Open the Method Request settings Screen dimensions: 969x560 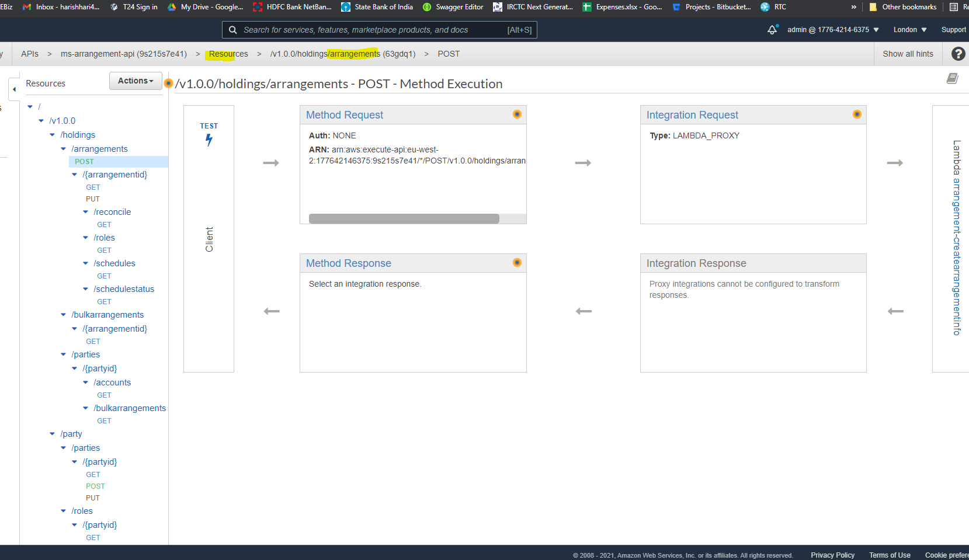[x=345, y=115]
